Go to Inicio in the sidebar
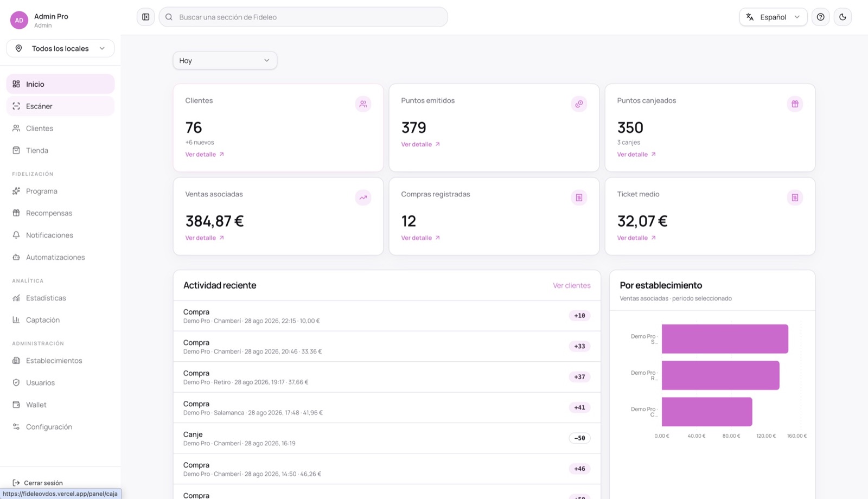The width and height of the screenshot is (868, 499). tap(60, 84)
